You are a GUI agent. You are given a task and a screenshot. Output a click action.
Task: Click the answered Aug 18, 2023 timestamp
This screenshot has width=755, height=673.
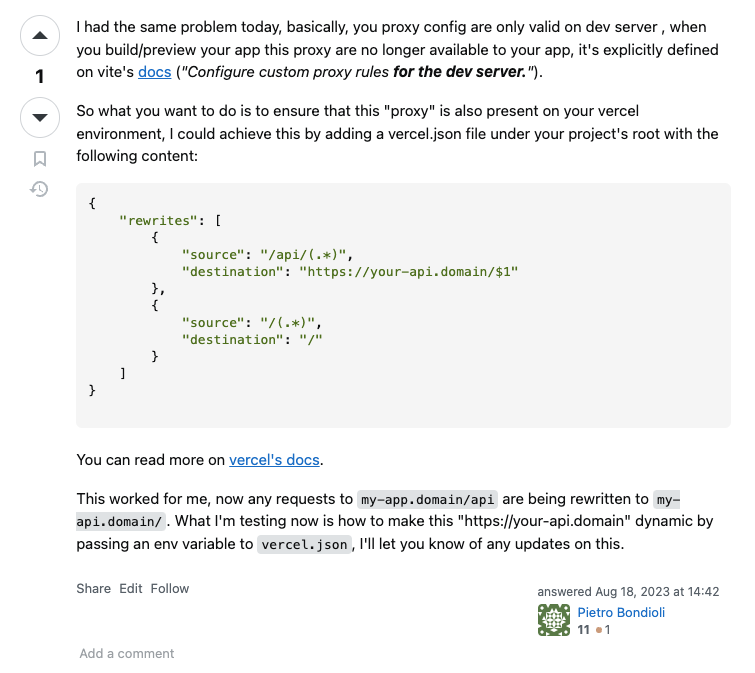(x=628, y=591)
